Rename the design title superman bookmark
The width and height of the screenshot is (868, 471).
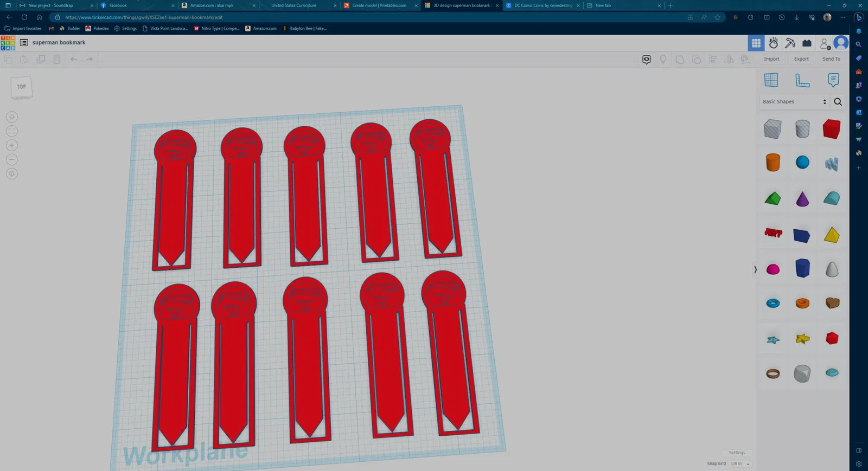[x=59, y=42]
